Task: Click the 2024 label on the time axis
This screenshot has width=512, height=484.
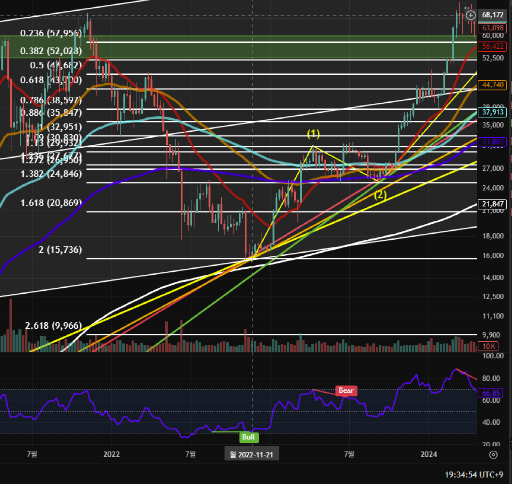Action: [429, 454]
